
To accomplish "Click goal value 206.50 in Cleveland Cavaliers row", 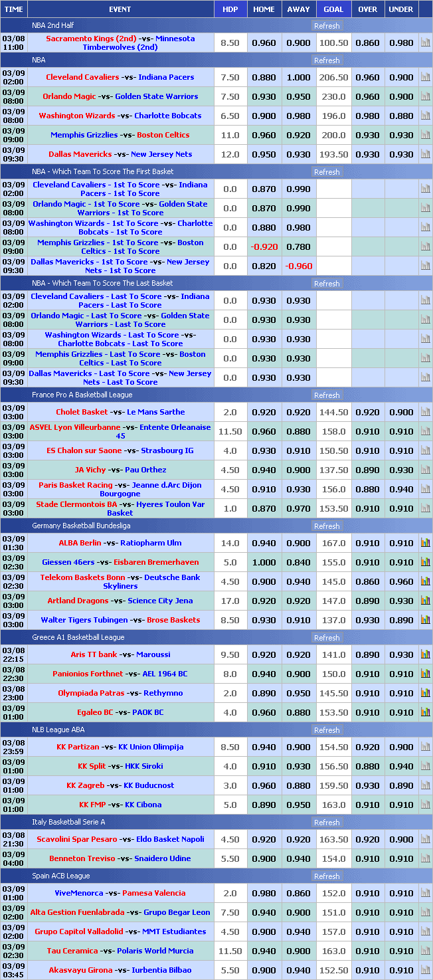I will [x=333, y=77].
